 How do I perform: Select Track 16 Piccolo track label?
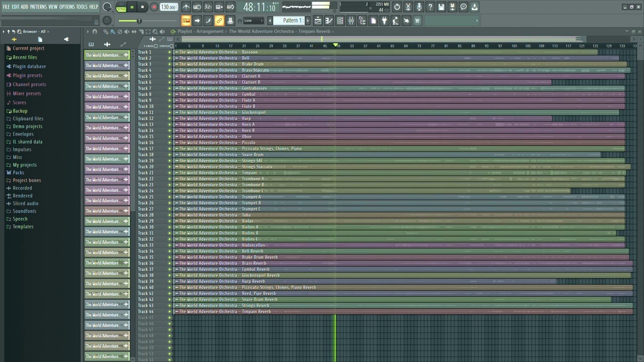tap(146, 143)
